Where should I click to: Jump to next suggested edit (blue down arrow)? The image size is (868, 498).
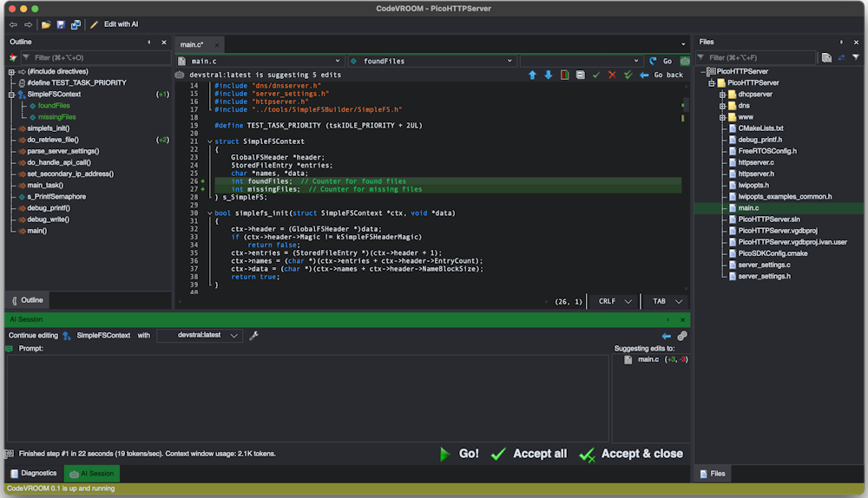[548, 75]
